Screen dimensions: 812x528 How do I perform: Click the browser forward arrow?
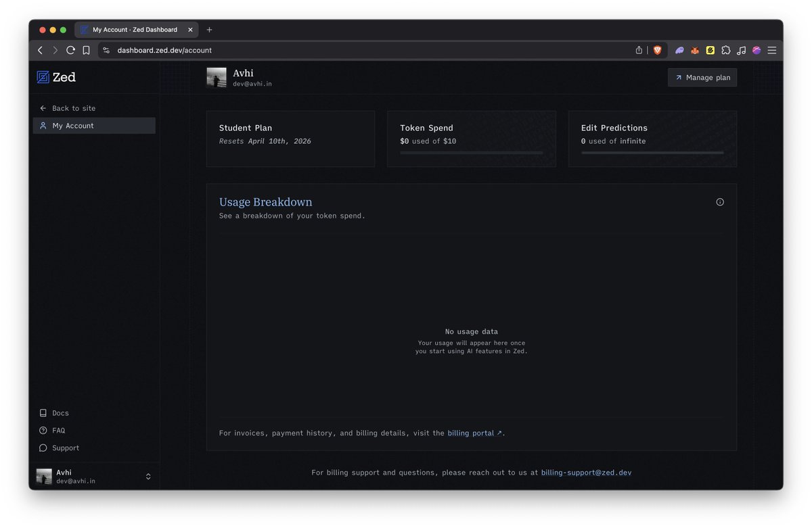pyautogui.click(x=55, y=50)
